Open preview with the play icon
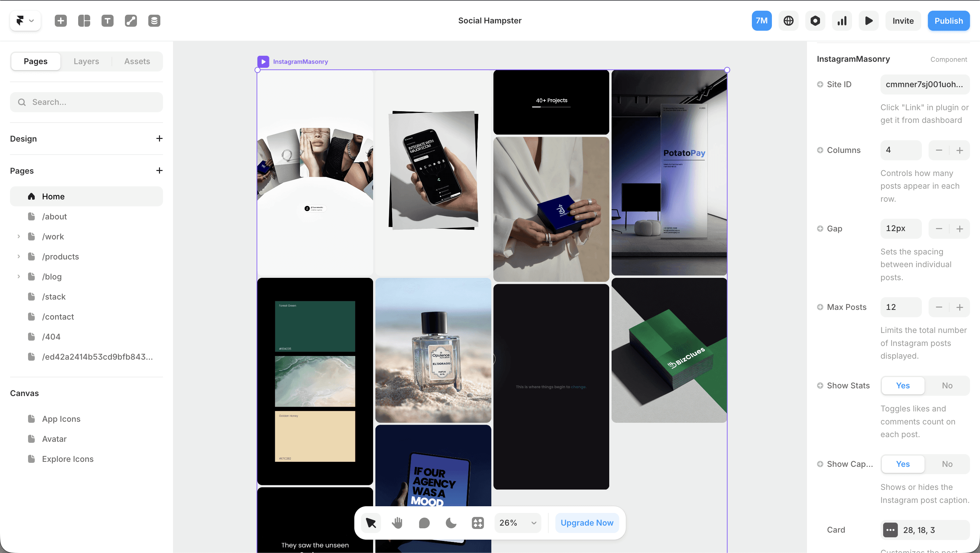 (868, 21)
